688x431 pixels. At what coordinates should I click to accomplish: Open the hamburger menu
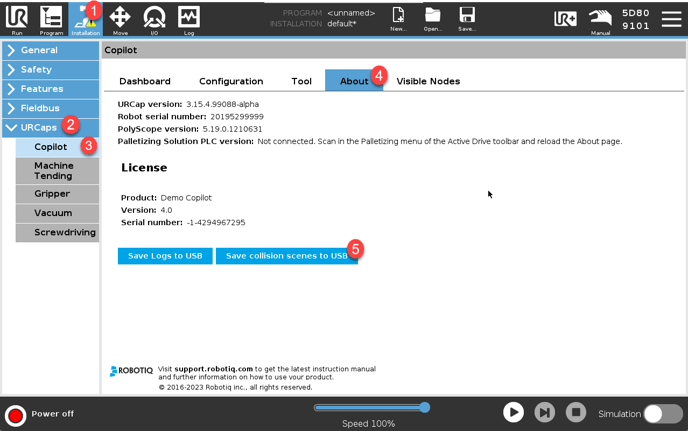671,19
